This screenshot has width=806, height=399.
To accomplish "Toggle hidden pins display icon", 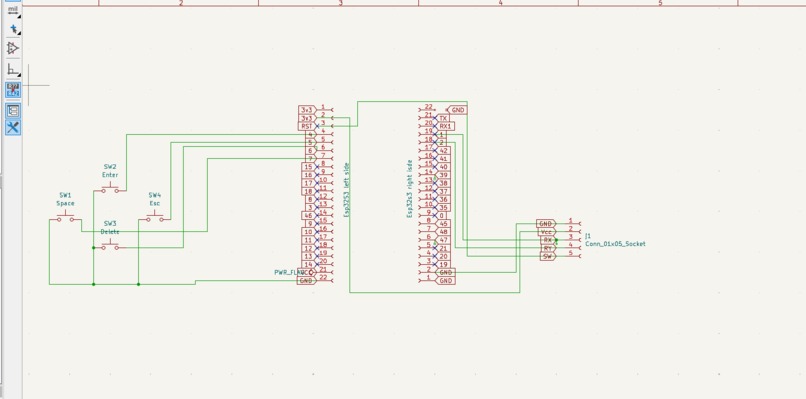I will [13, 48].
